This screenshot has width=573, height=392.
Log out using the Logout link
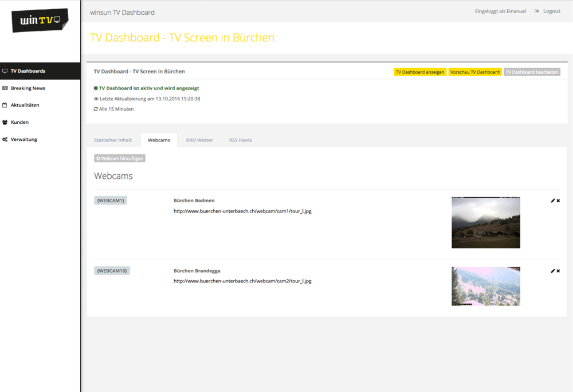click(x=551, y=11)
